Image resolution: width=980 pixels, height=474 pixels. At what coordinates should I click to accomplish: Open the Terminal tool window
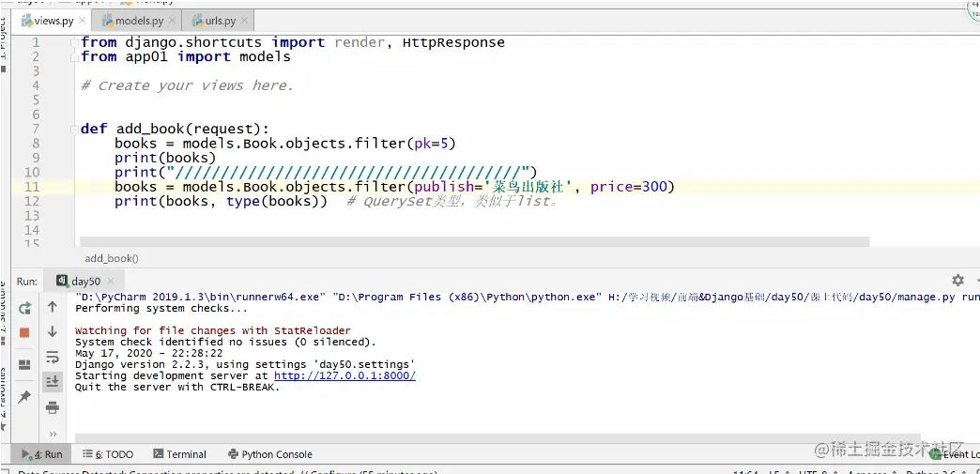[x=179, y=454]
